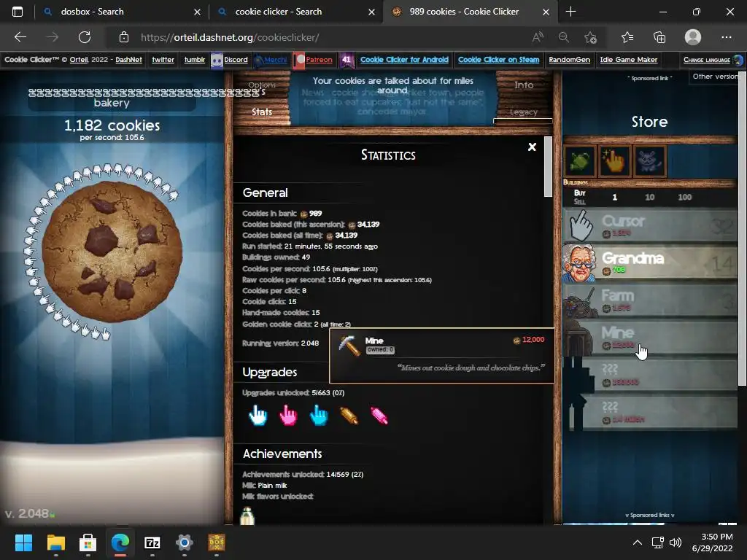Open 7-Zip from the taskbar
This screenshot has width=747, height=560.
tap(152, 542)
